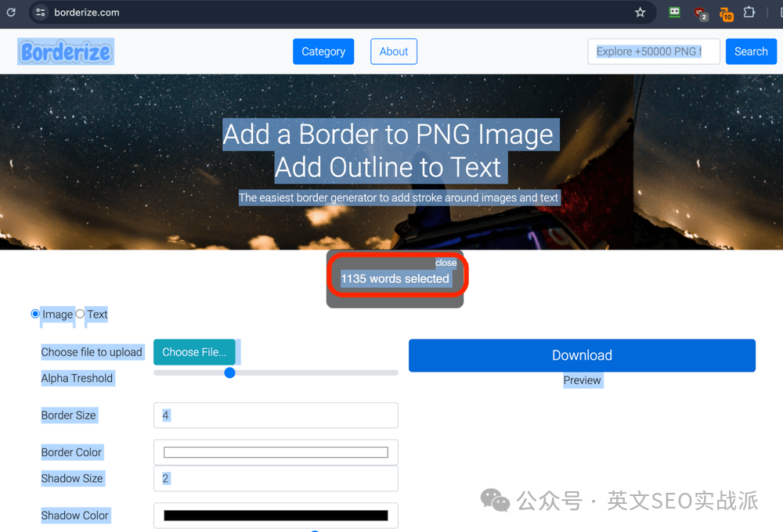783x532 pixels.
Task: Click the 'Alpha Treshold' label
Action: click(77, 379)
